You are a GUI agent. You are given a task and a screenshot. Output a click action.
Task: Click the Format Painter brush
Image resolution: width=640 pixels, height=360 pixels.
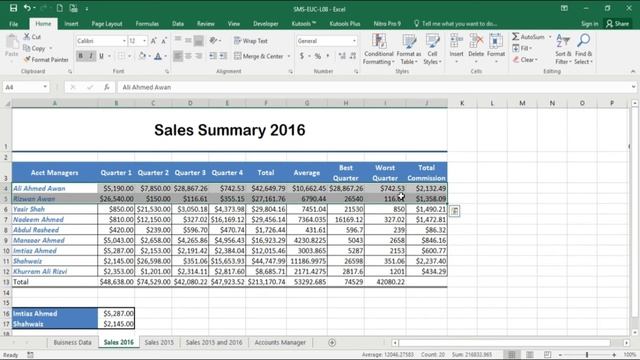[x=27, y=60]
